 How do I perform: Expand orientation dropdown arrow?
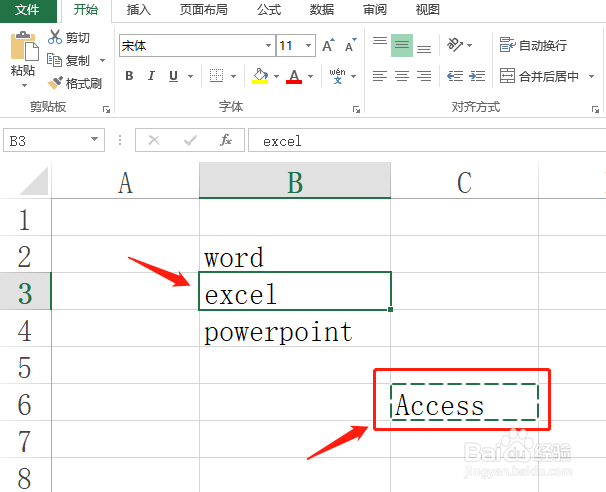tap(470, 45)
